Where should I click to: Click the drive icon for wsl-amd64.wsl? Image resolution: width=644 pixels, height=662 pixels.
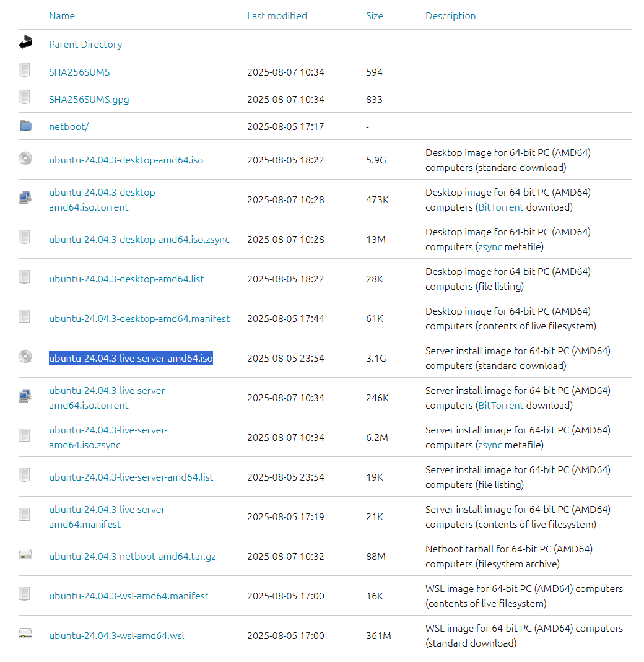point(25,634)
